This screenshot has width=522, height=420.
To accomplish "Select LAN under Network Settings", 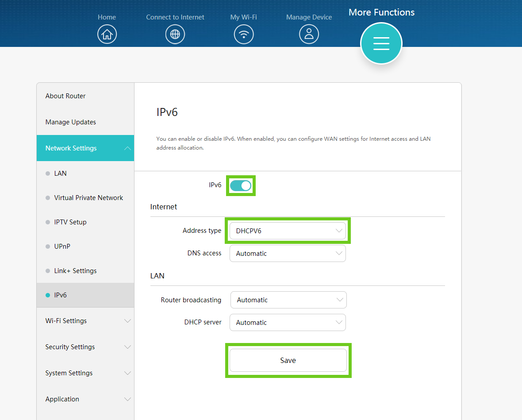I will [x=61, y=173].
